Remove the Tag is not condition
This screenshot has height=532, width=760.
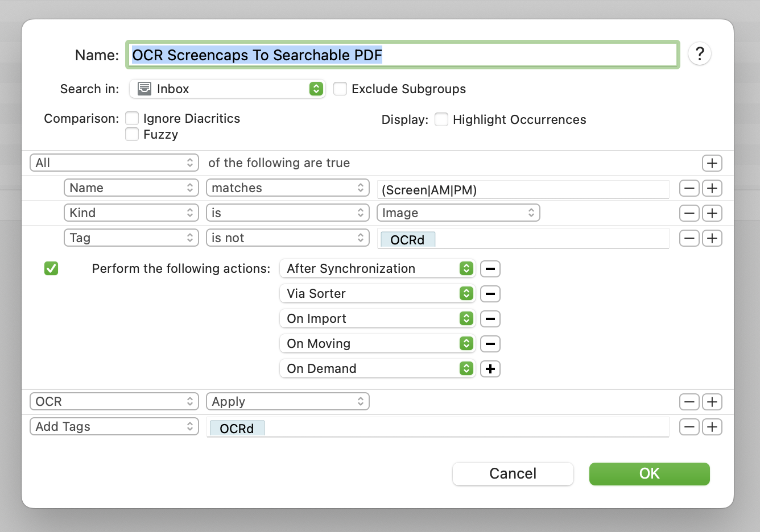pos(689,238)
